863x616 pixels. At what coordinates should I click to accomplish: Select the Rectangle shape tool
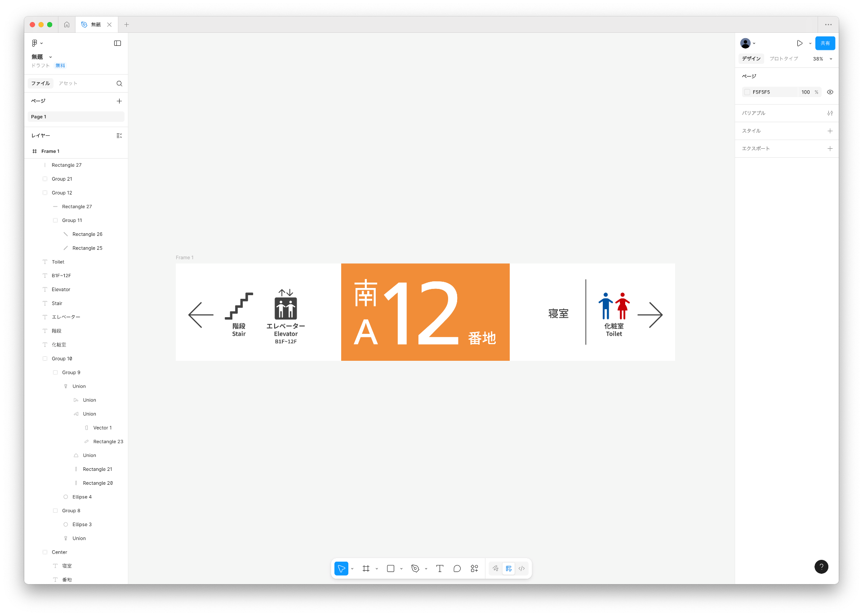391,568
